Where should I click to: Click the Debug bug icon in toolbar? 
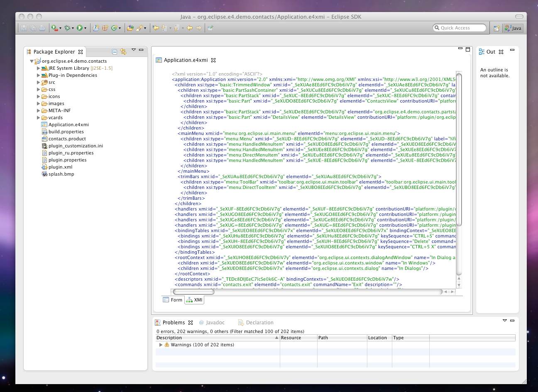[67, 28]
